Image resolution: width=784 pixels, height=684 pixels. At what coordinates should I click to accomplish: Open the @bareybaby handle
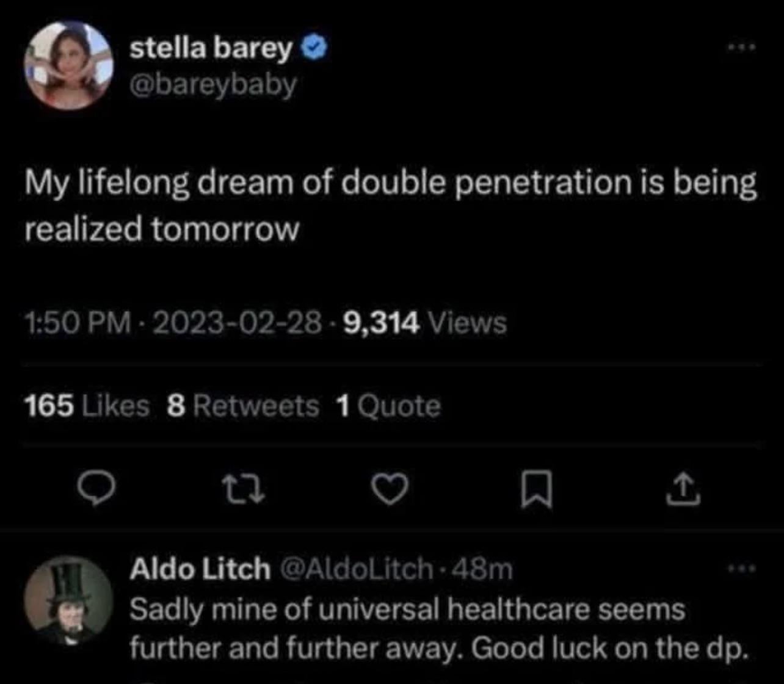213,84
